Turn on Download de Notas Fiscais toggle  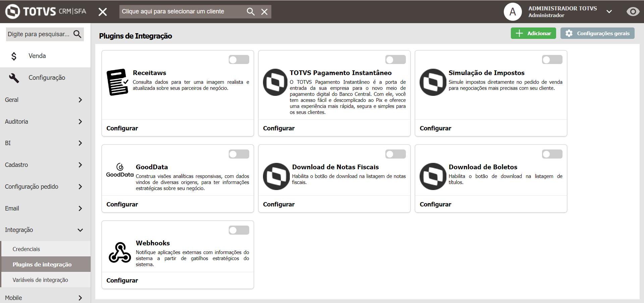click(395, 154)
